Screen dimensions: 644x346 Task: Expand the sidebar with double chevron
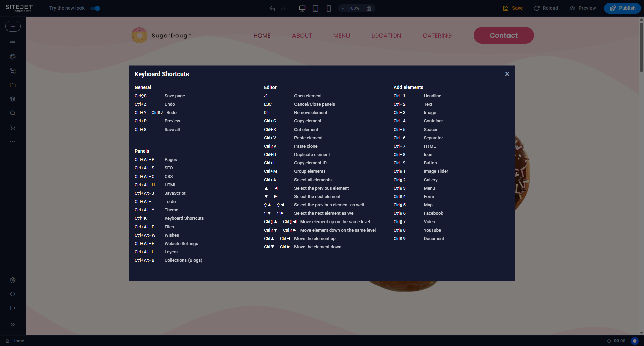13,325
